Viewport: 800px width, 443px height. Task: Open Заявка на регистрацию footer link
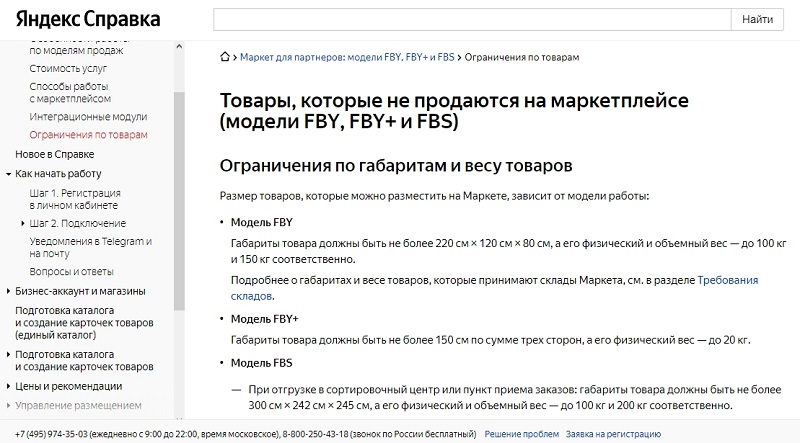613,434
